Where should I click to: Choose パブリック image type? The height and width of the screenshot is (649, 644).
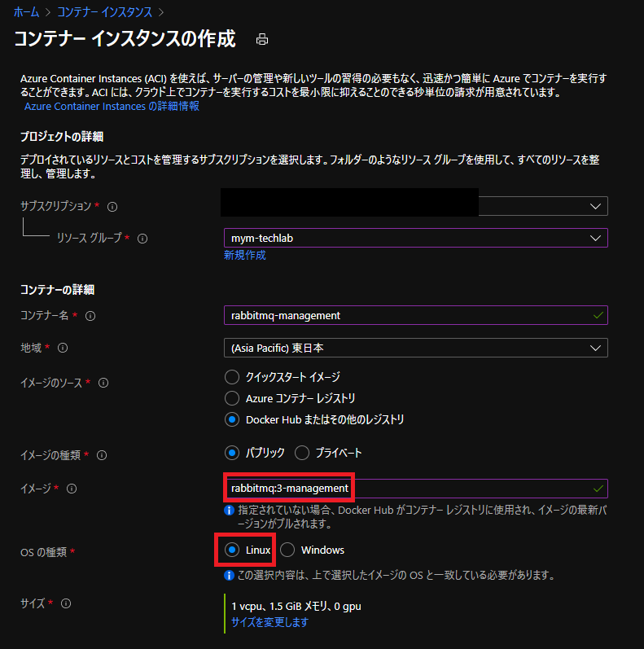point(232,453)
